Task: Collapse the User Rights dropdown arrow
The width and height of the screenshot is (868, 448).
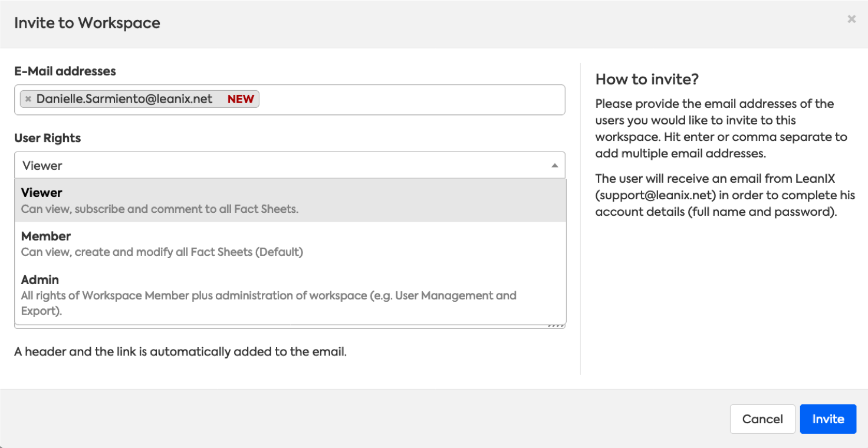Action: pyautogui.click(x=554, y=166)
